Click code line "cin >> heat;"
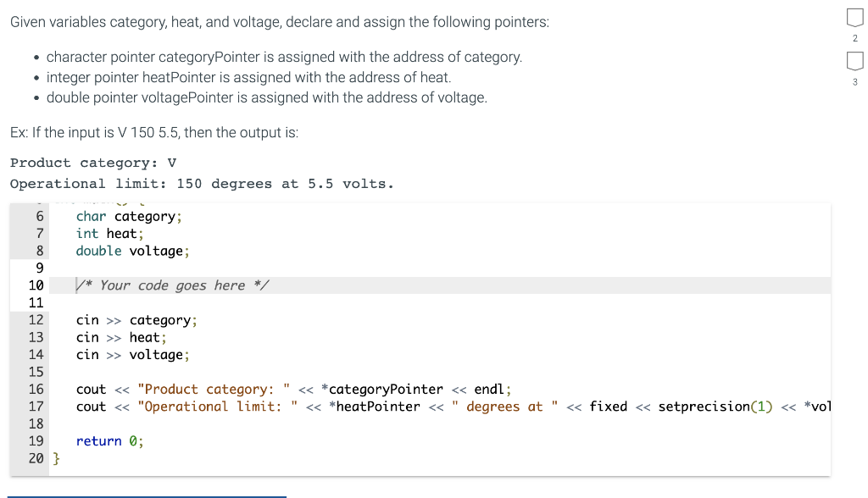The height and width of the screenshot is (498, 868). point(121,337)
